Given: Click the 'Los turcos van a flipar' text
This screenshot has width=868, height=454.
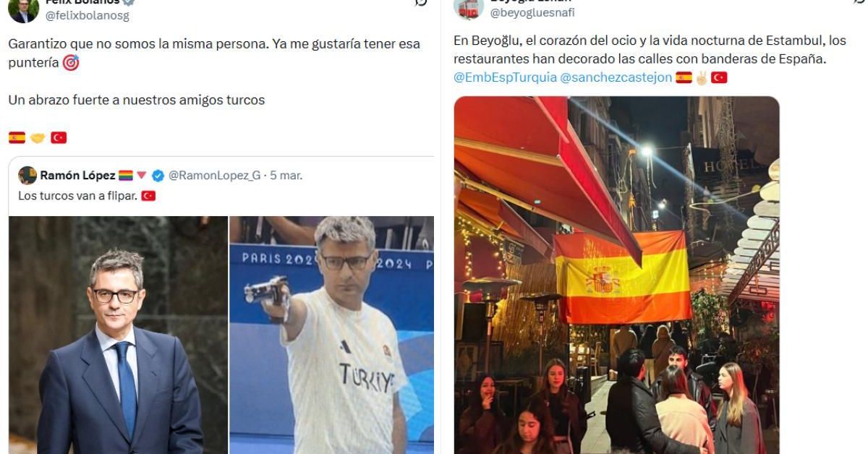Looking at the screenshot, I should (77, 195).
